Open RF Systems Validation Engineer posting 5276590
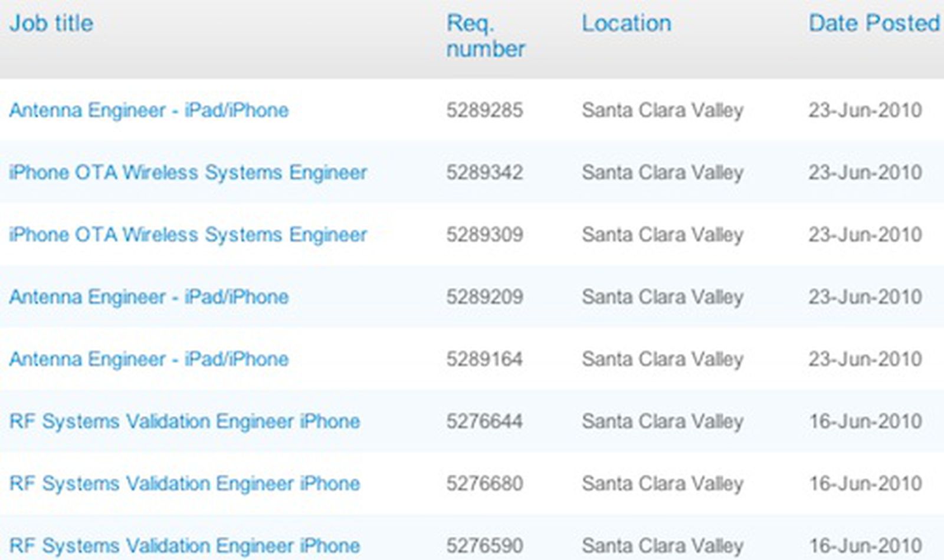Viewport: 944px width, 560px height. [186, 545]
